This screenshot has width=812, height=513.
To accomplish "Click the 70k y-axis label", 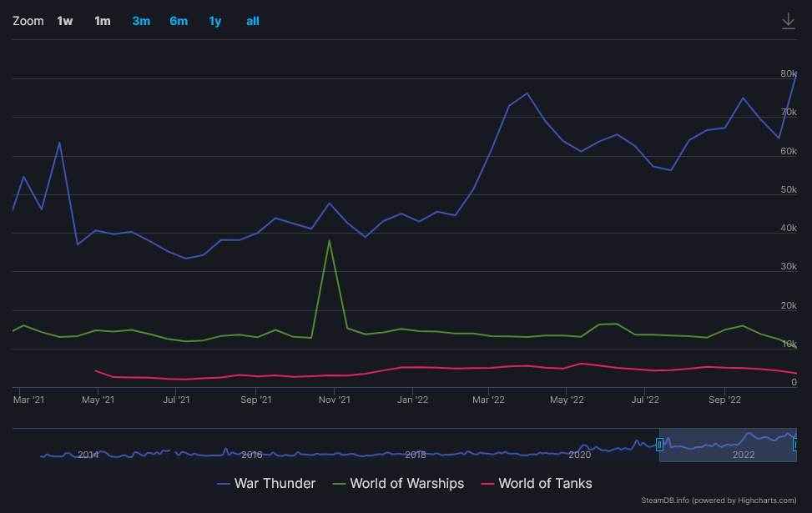I will 788,113.
